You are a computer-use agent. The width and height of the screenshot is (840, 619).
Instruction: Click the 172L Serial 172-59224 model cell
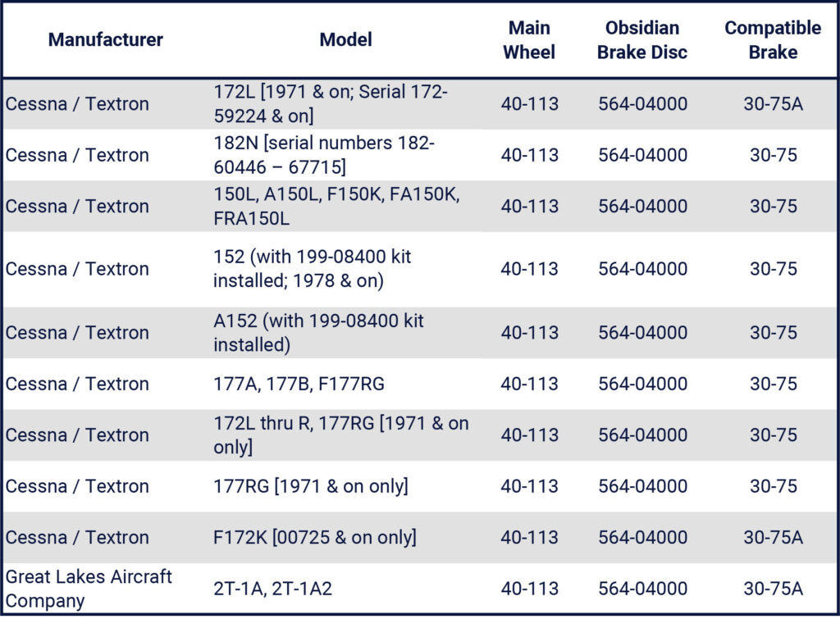[x=331, y=104]
